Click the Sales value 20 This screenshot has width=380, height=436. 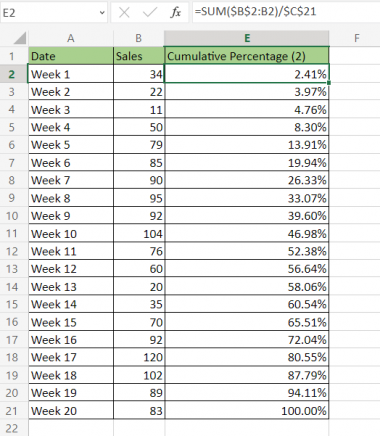[x=139, y=287]
